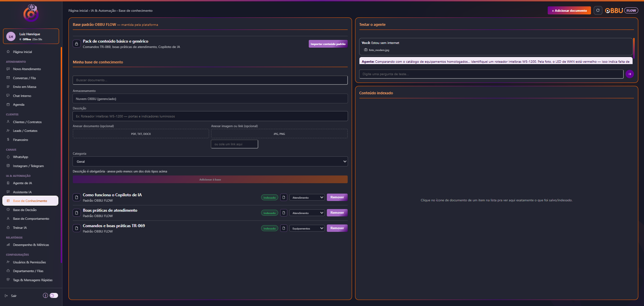Go to Leads / Contatos
Viewport: 644px width, 306px height.
click(25, 131)
